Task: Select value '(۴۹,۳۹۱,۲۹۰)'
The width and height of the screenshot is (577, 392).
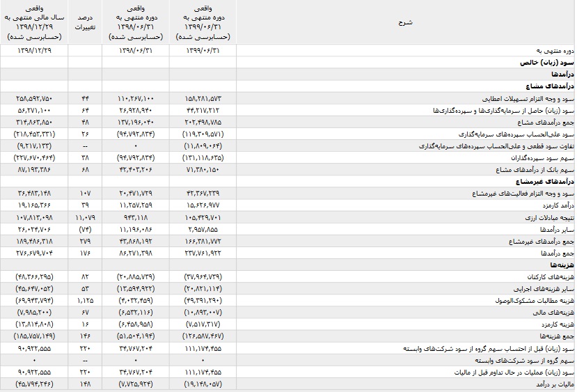Action: coord(203,300)
